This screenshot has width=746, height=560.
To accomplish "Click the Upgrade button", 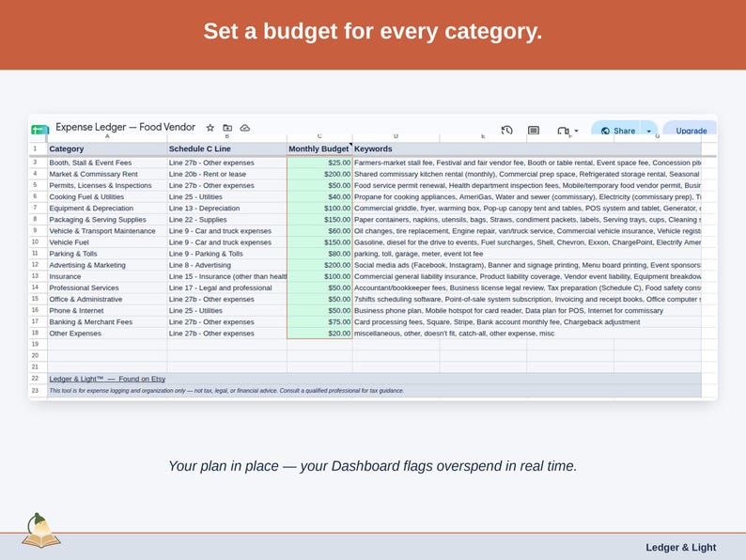I will (x=691, y=130).
